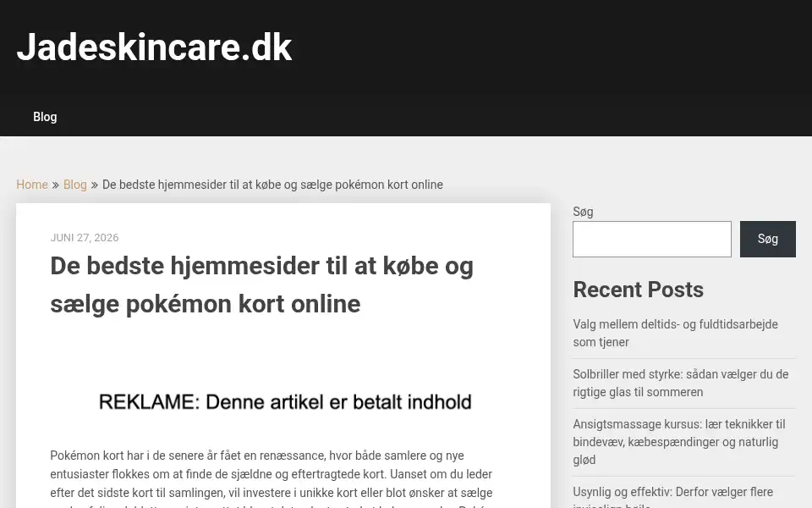Viewport: 812px width, 508px height.
Task: Go to Home in the breadcrumb
Action: [x=32, y=185]
